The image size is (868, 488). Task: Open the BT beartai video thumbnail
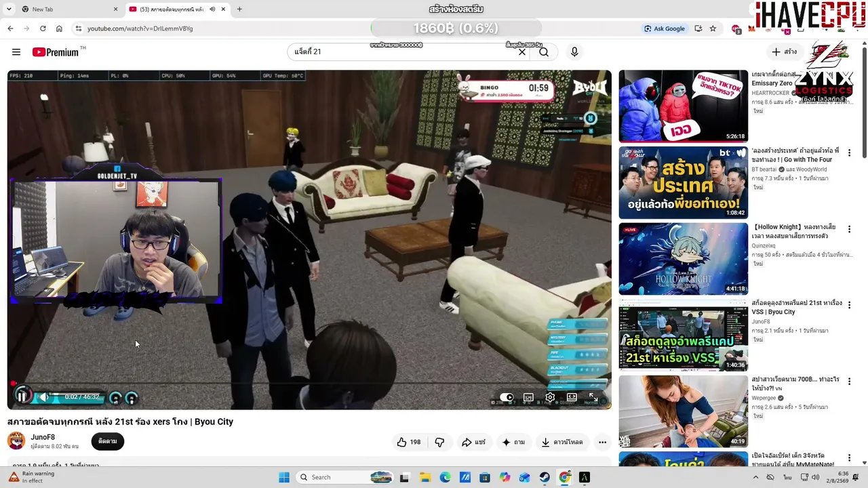coord(683,182)
